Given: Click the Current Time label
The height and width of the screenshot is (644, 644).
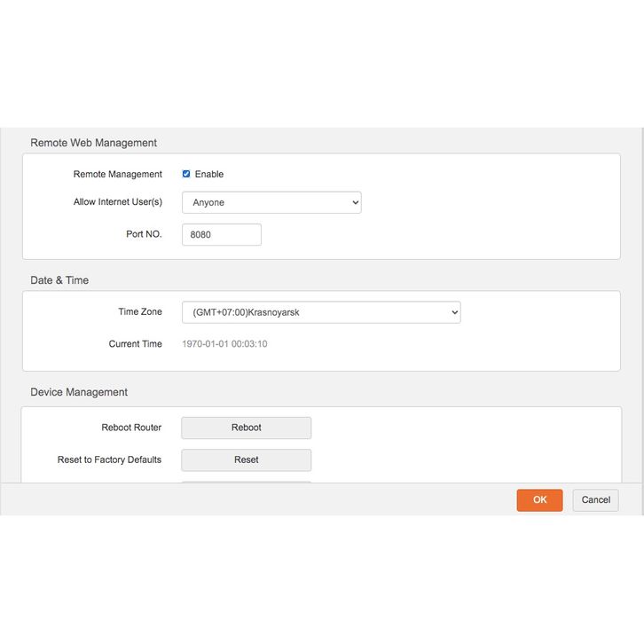Looking at the screenshot, I should (x=136, y=344).
